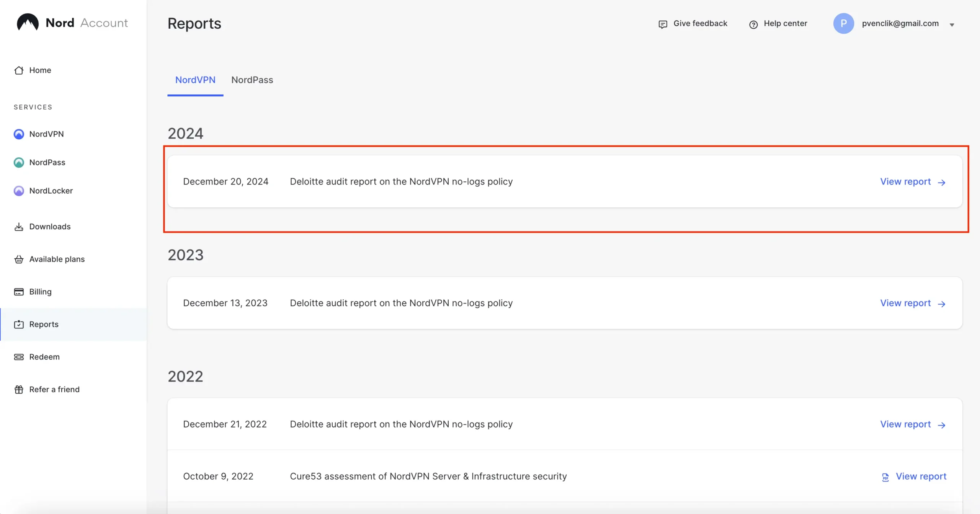Click the date December 21, 2022

tap(225, 424)
